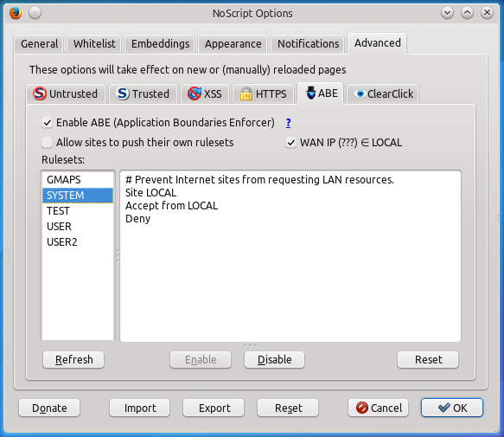This screenshot has width=504, height=437.
Task: Click the ClearClick tab eye icon
Action: [x=360, y=93]
